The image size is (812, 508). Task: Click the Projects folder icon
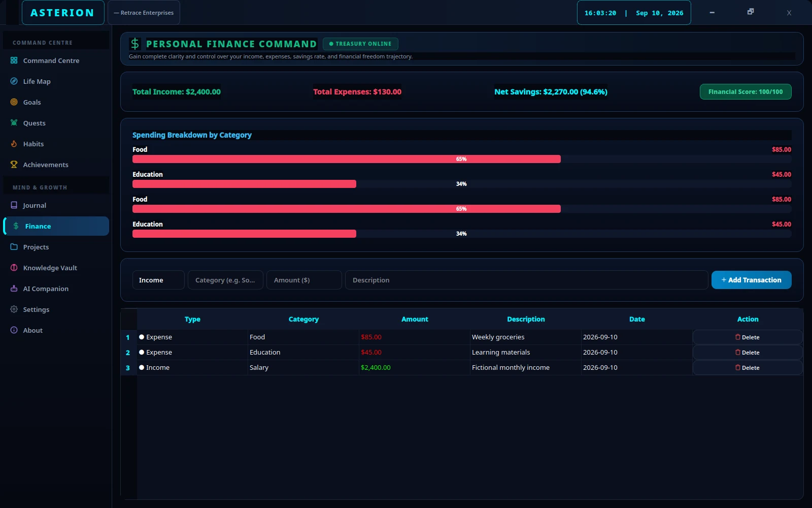click(x=14, y=247)
